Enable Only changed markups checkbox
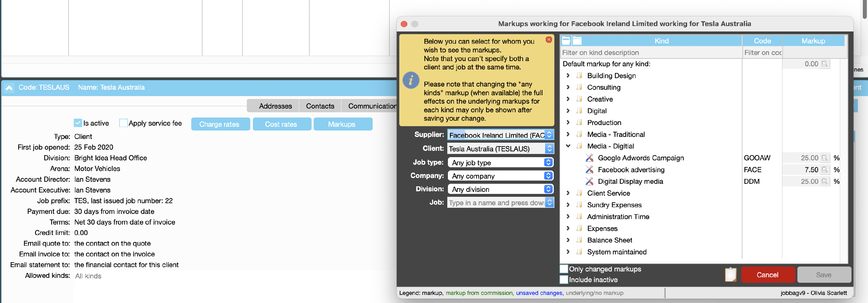Image resolution: width=868 pixels, height=303 pixels. [564, 269]
